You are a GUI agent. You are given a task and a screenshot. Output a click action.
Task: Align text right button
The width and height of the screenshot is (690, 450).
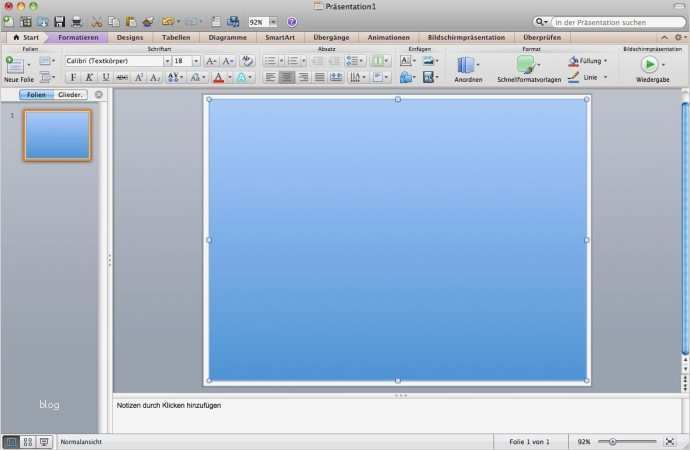point(303,77)
